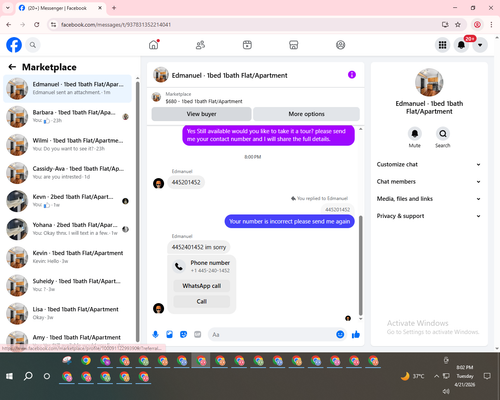Choose a sticker icon in composer
The height and width of the screenshot is (400, 500).
[183, 334]
